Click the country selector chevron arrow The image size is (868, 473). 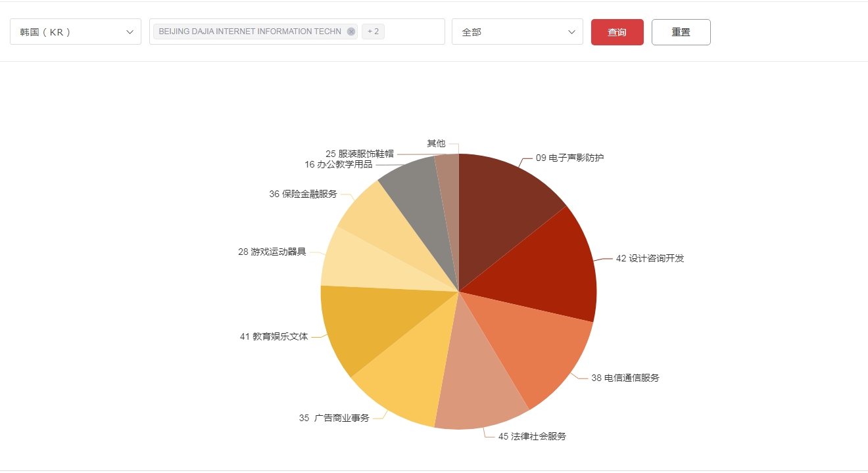pos(130,31)
